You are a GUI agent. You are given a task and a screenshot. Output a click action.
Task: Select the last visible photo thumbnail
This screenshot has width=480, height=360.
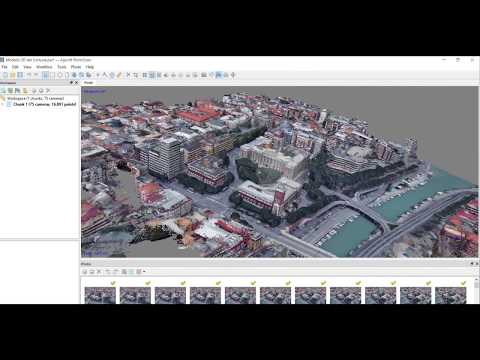[451, 295]
